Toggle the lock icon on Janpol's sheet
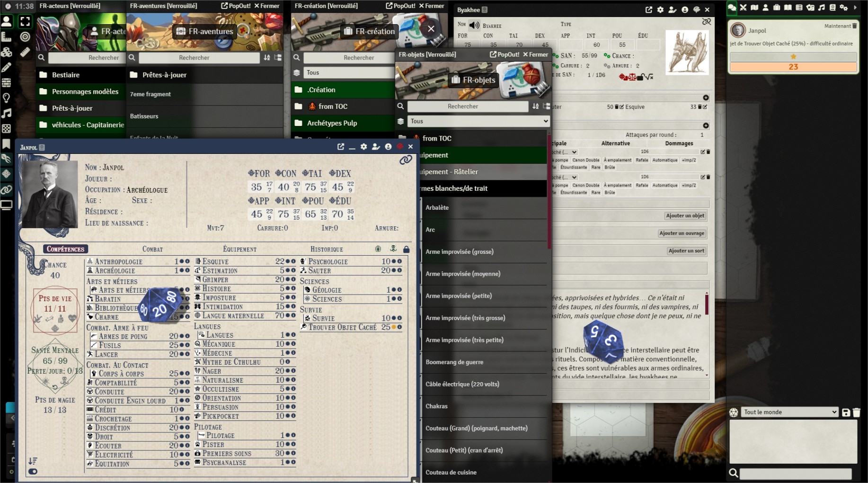The width and height of the screenshot is (868, 483). coord(406,249)
